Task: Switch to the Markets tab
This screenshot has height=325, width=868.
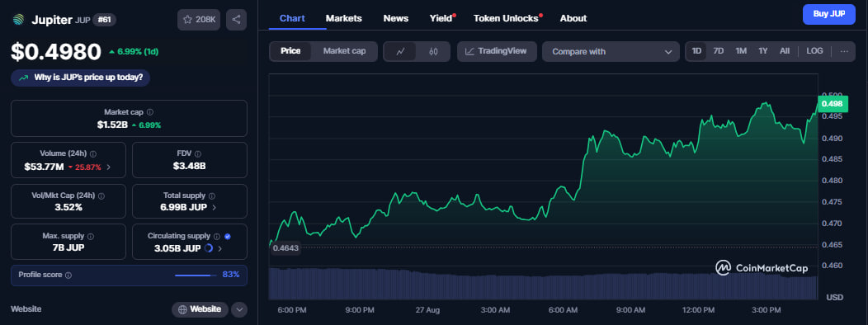Action: [344, 18]
